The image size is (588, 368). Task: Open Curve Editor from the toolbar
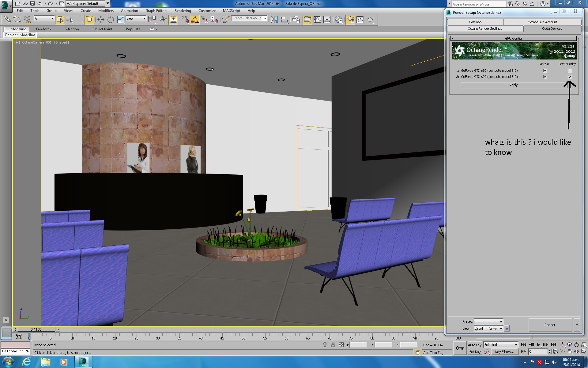coord(317,20)
